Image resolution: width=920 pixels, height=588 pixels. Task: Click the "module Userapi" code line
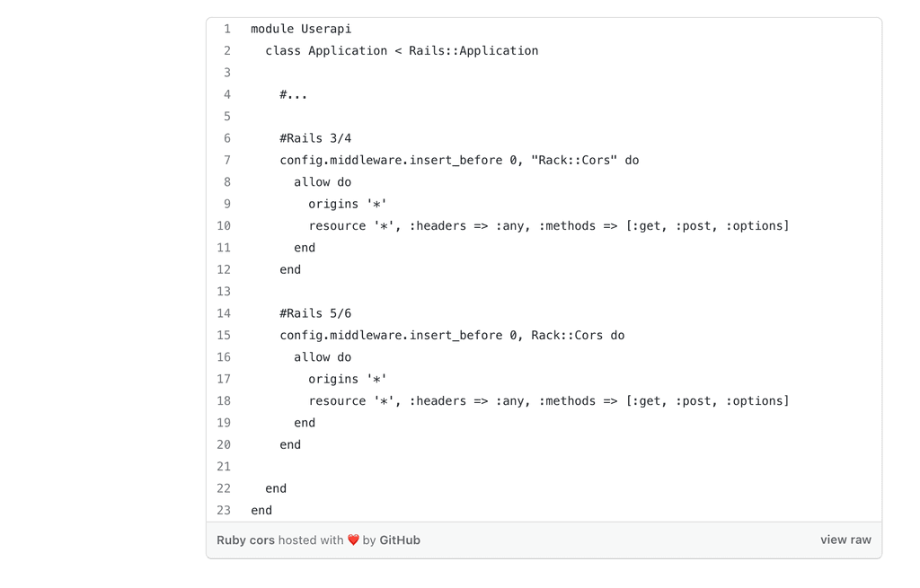tap(301, 30)
